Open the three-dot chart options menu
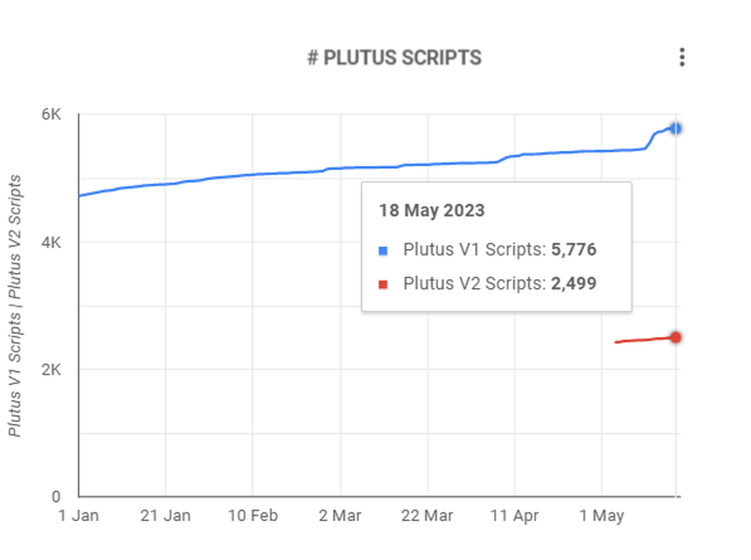 pos(682,57)
